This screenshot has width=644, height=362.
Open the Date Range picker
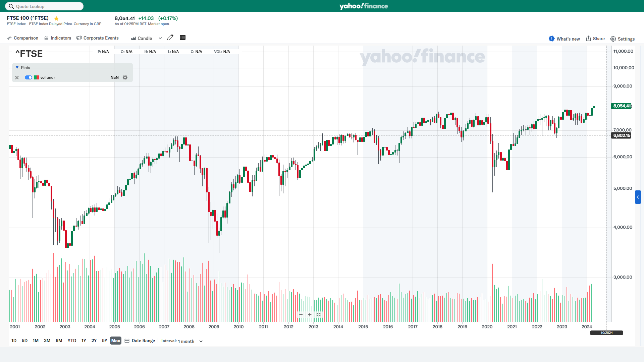(x=140, y=341)
